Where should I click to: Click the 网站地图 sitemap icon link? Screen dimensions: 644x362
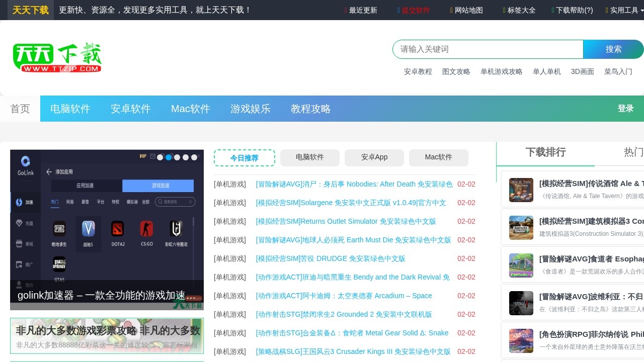point(466,10)
